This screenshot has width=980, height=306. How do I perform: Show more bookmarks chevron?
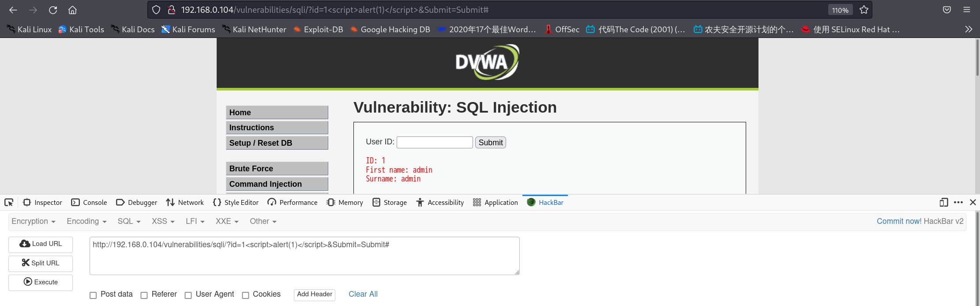[x=969, y=29]
